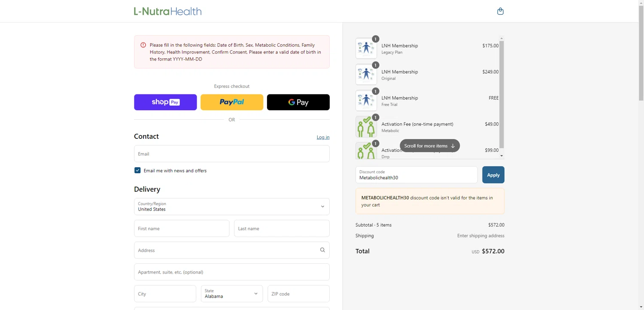Apply the discount code
This screenshot has width=644, height=310.
pyautogui.click(x=493, y=175)
